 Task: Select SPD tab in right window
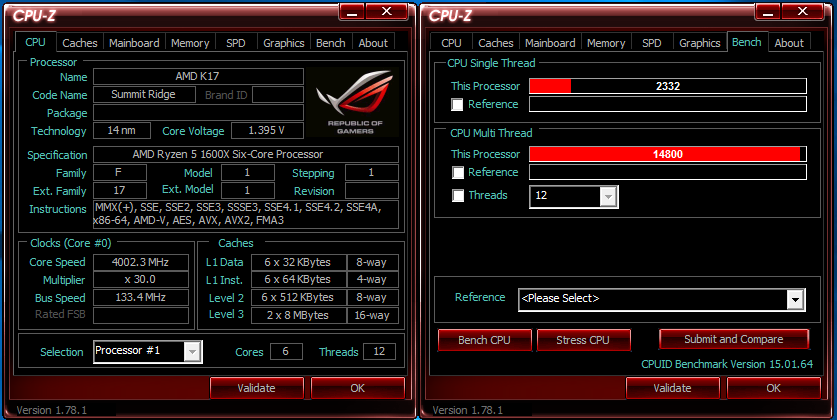(x=651, y=43)
